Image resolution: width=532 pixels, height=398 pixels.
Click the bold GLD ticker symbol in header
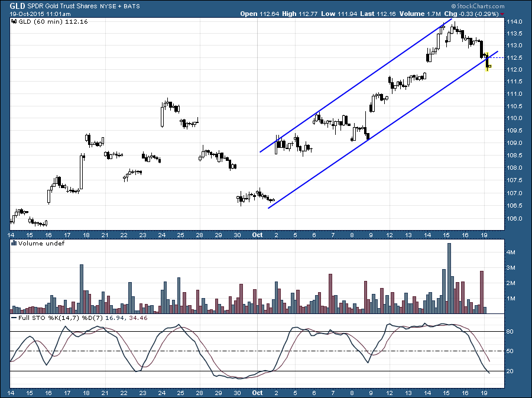click(17, 6)
